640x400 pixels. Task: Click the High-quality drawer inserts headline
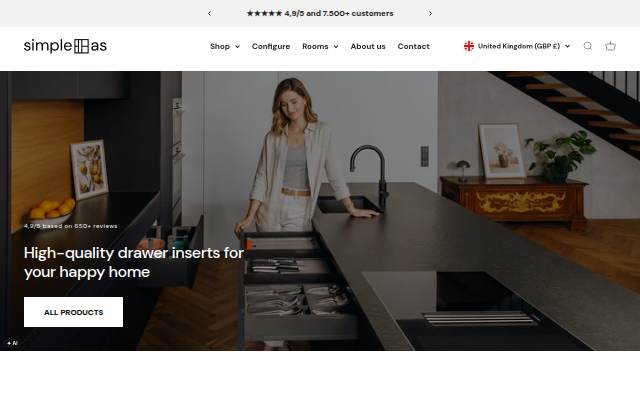pyautogui.click(x=134, y=262)
